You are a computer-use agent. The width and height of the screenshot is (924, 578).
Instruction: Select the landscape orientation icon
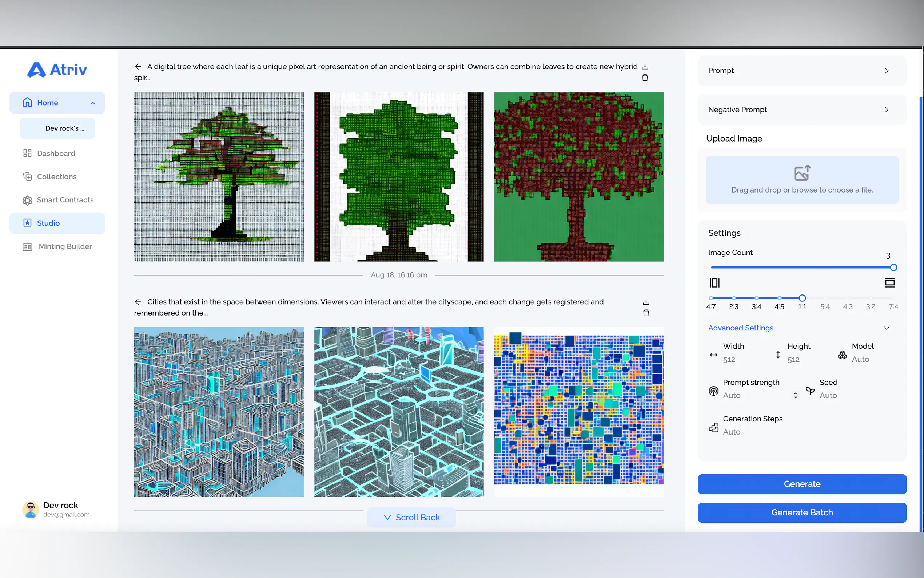click(889, 283)
